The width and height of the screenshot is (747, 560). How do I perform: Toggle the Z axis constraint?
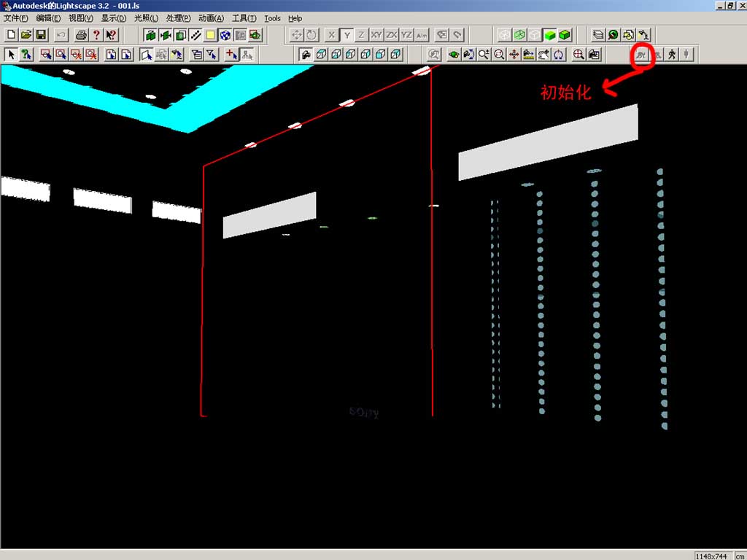(362, 35)
